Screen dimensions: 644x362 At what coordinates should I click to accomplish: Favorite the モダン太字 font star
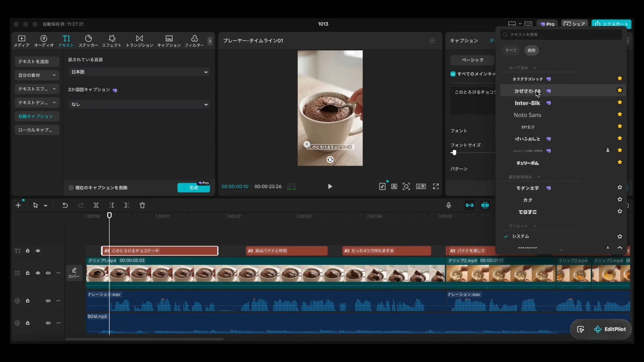click(x=620, y=187)
